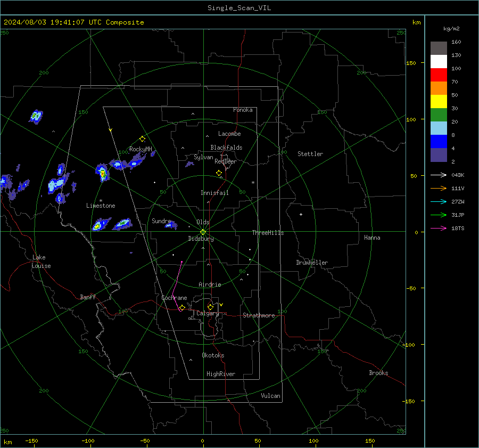Click the Brooks city label
479x448 pixels.
(x=378, y=373)
